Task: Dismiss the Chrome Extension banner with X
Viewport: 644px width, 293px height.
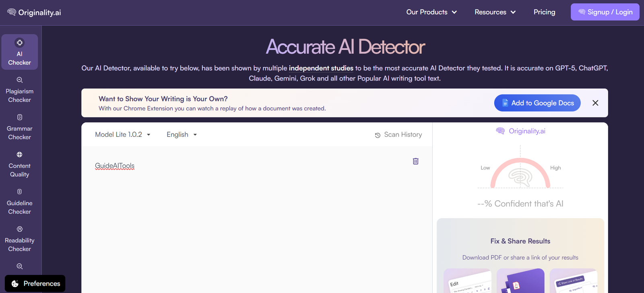Action: (x=595, y=103)
